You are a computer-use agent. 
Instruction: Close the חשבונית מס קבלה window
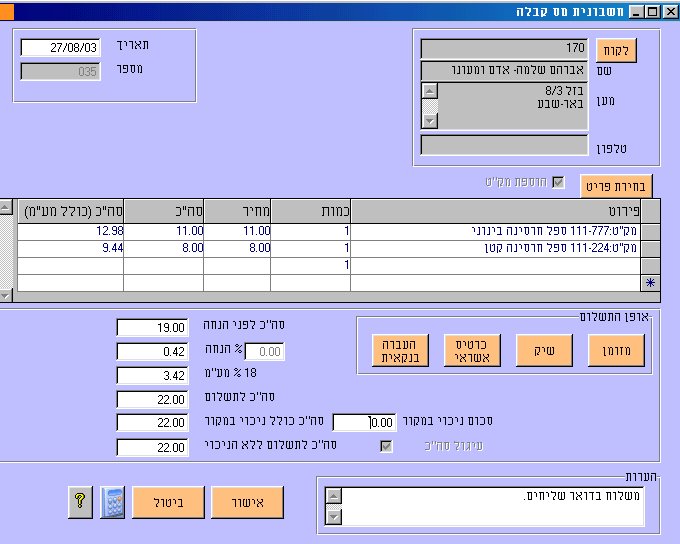[670, 12]
